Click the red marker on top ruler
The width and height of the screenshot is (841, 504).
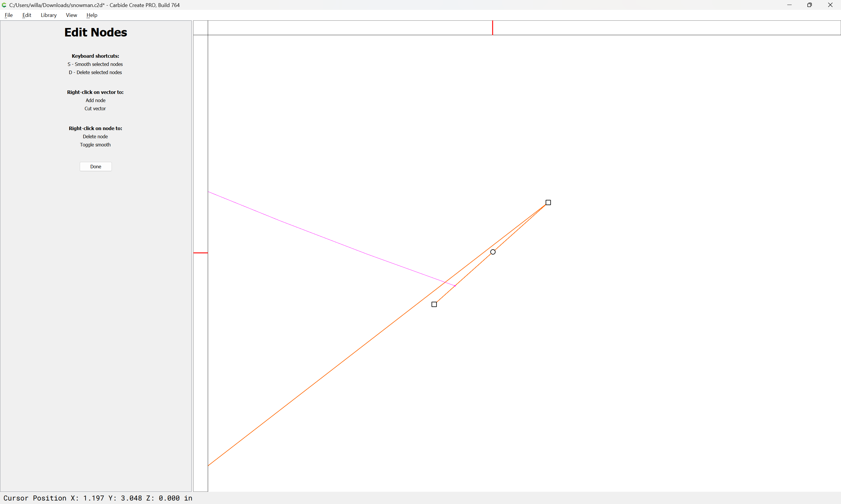point(492,27)
